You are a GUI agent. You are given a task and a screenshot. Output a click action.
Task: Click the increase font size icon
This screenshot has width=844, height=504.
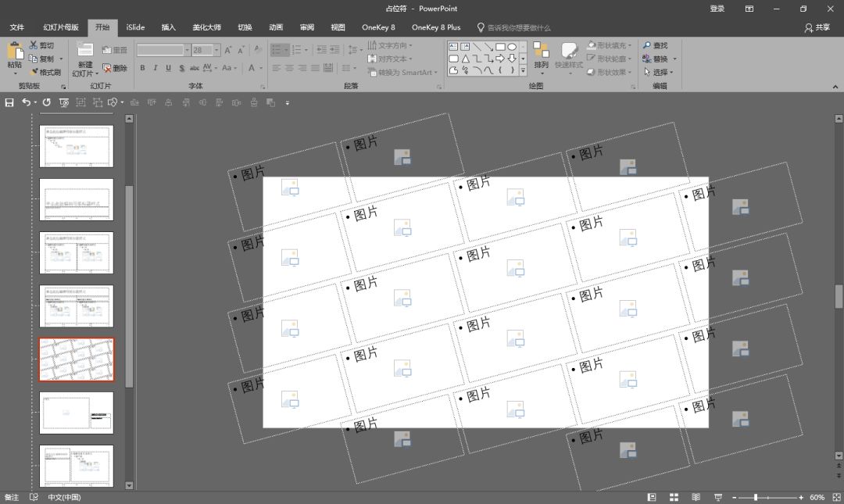228,50
